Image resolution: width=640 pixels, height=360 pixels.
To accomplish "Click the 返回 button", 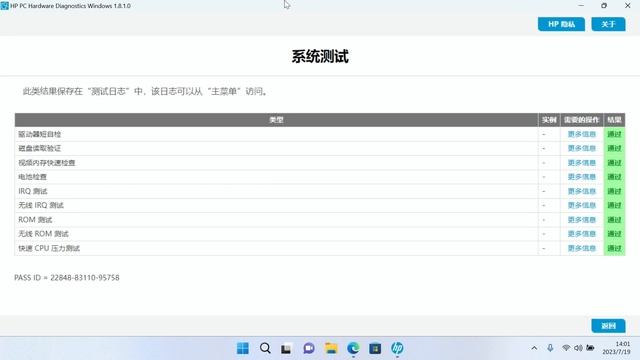I will click(x=608, y=326).
